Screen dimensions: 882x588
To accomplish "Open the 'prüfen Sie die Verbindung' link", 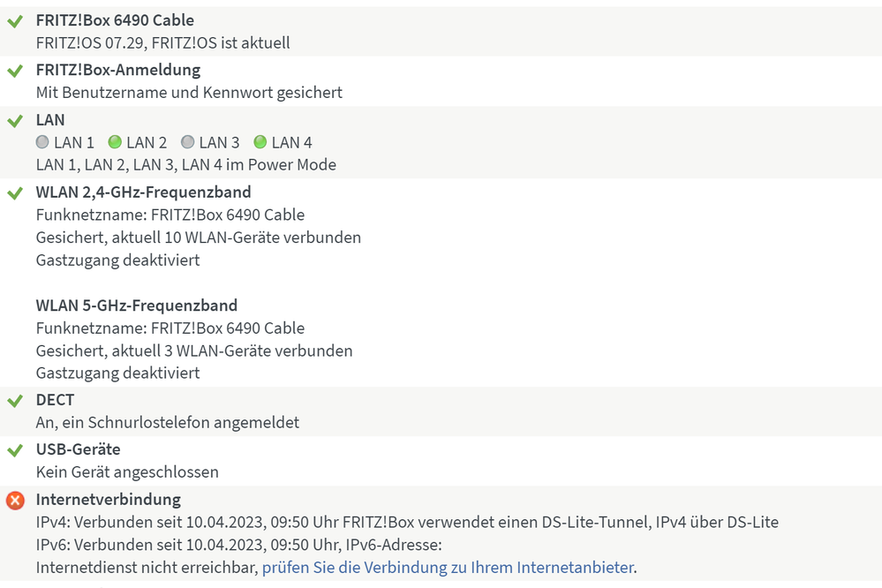I will [448, 568].
